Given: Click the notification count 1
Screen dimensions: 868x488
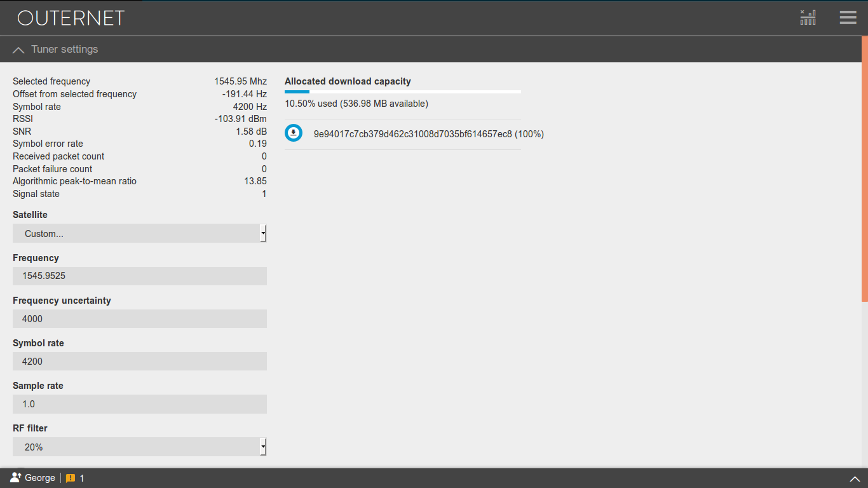Looking at the screenshot, I should [82, 478].
